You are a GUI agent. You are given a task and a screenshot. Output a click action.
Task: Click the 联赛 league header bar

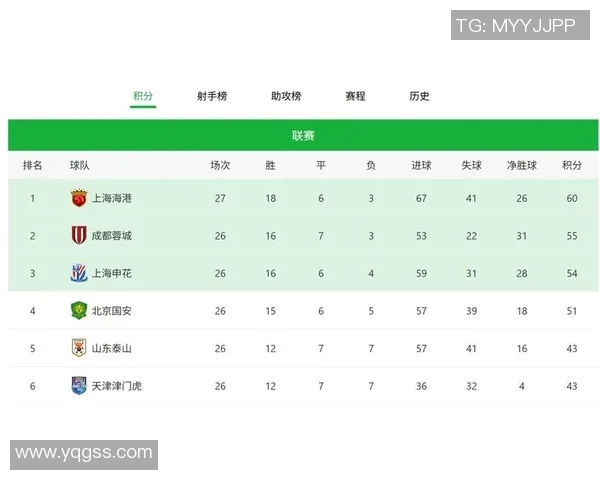tap(303, 135)
